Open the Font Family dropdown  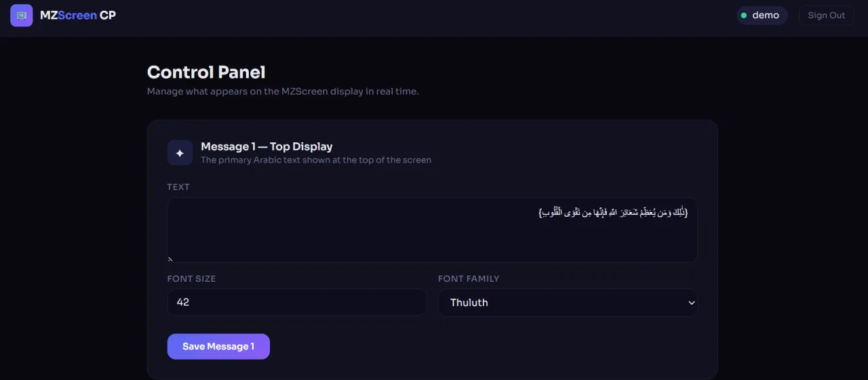pyautogui.click(x=568, y=303)
